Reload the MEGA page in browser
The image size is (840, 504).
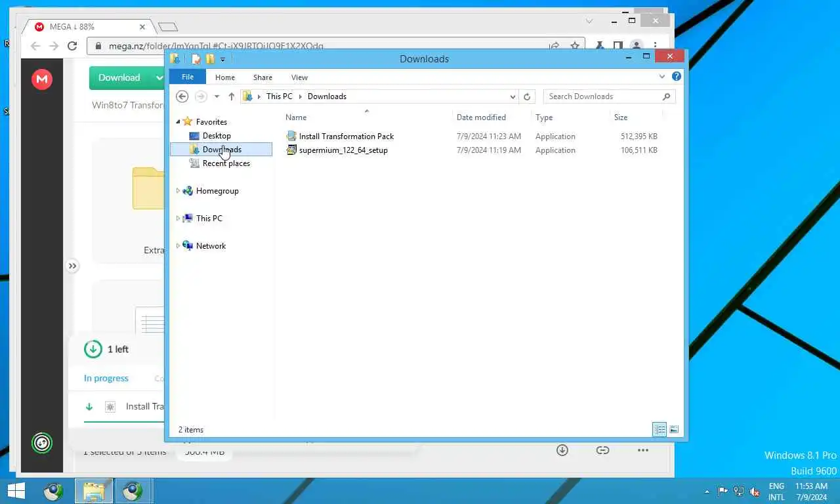pyautogui.click(x=73, y=46)
